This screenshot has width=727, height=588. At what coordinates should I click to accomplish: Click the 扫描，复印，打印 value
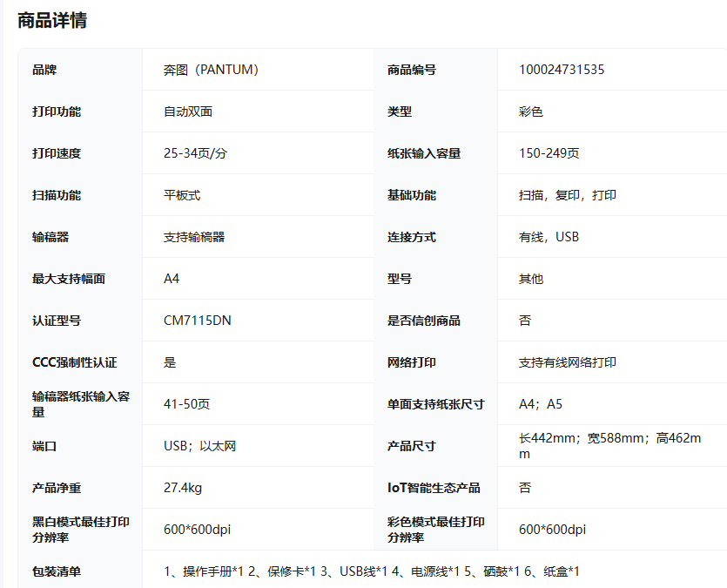pyautogui.click(x=568, y=195)
